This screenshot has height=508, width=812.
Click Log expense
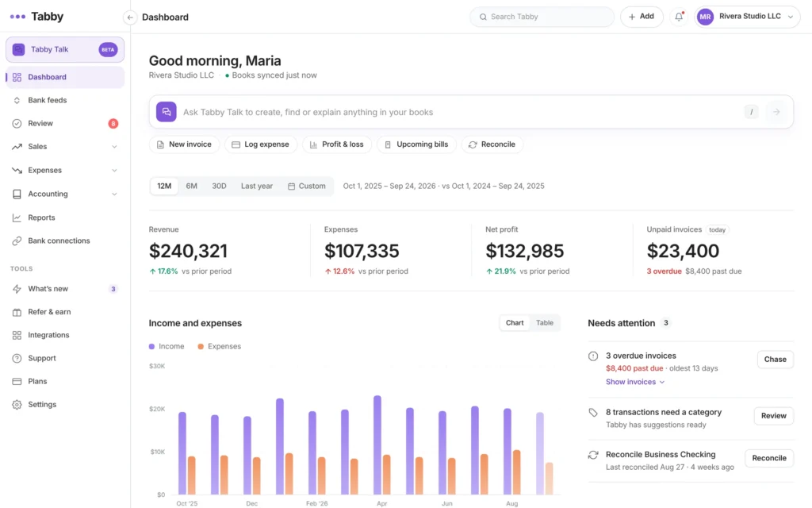point(260,144)
